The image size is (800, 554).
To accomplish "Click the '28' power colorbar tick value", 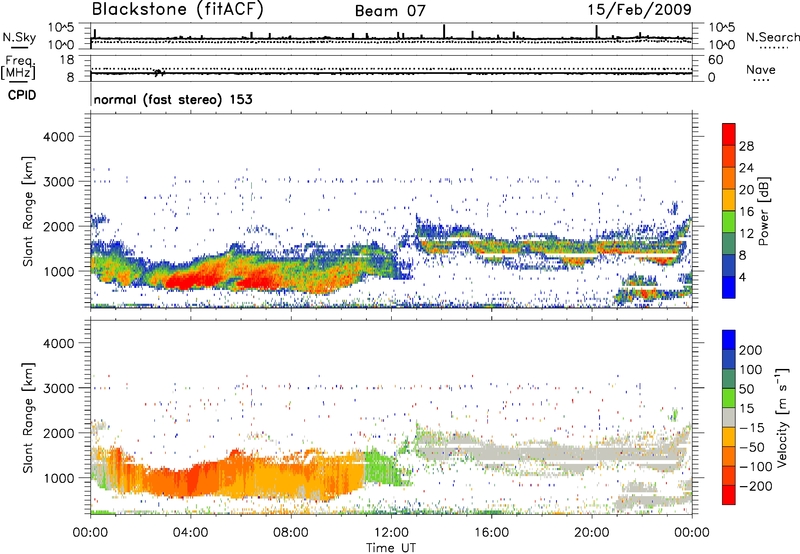I will [746, 146].
